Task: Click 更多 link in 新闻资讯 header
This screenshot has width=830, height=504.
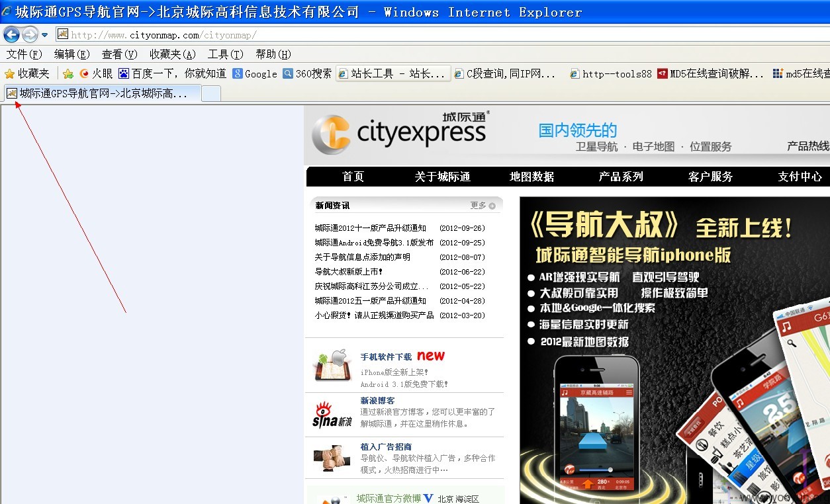Action: point(483,206)
